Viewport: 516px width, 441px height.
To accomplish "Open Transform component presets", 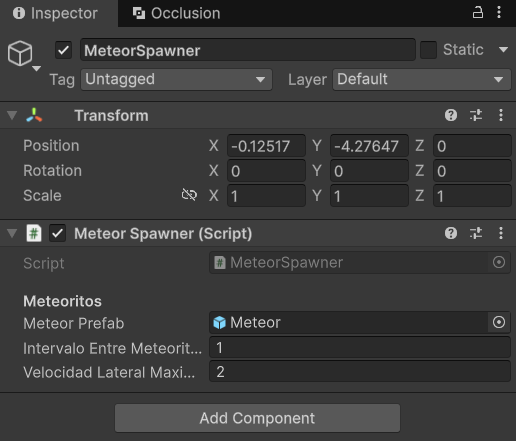I will (476, 115).
